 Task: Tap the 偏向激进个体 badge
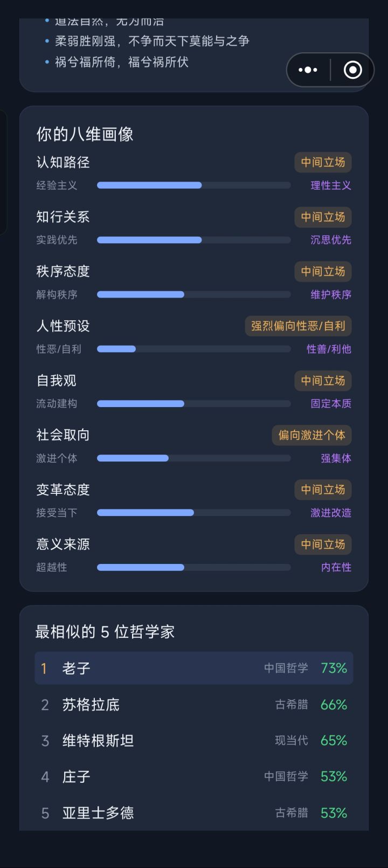click(x=311, y=435)
